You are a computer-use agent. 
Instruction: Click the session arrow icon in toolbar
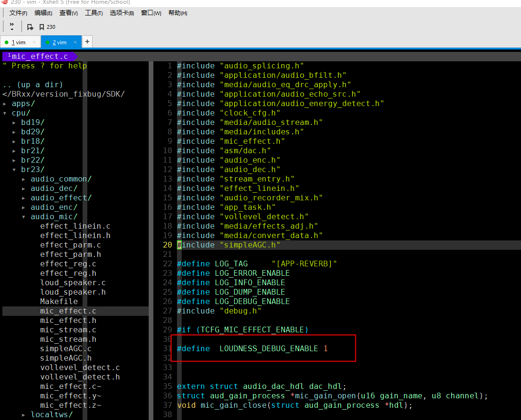tap(30, 27)
